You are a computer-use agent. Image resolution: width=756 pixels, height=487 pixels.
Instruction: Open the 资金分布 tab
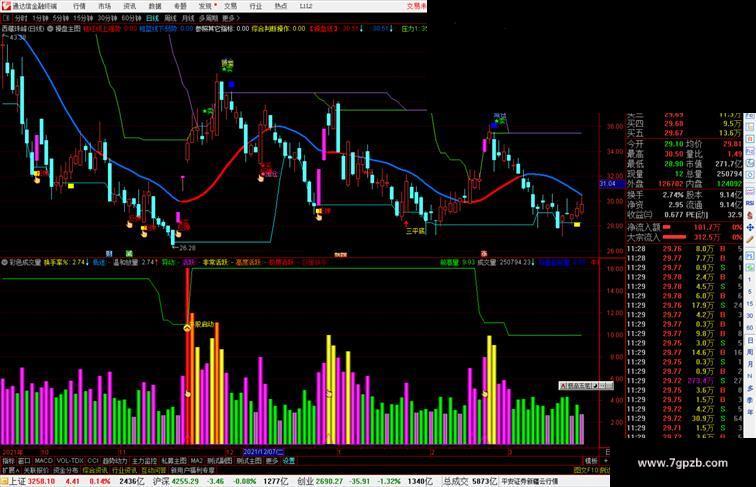(x=66, y=470)
